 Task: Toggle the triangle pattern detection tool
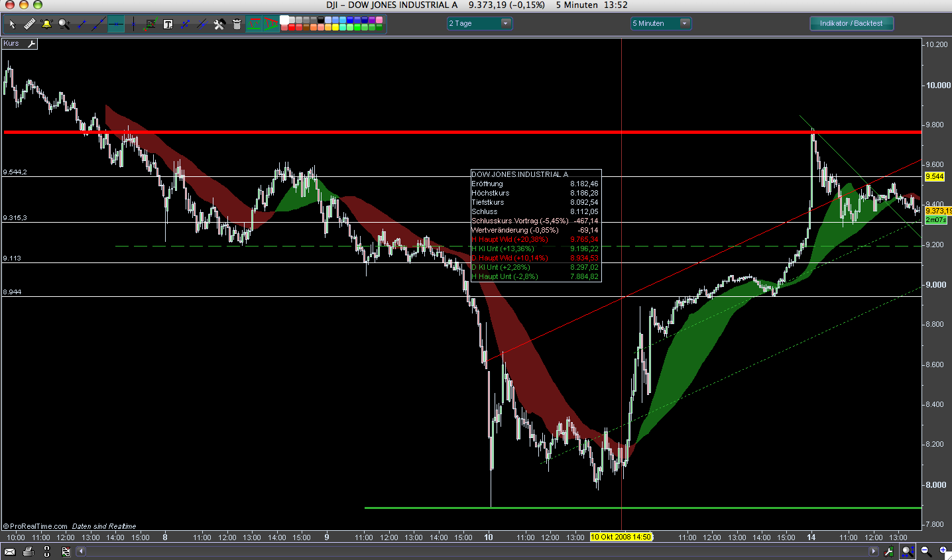pyautogui.click(x=271, y=25)
